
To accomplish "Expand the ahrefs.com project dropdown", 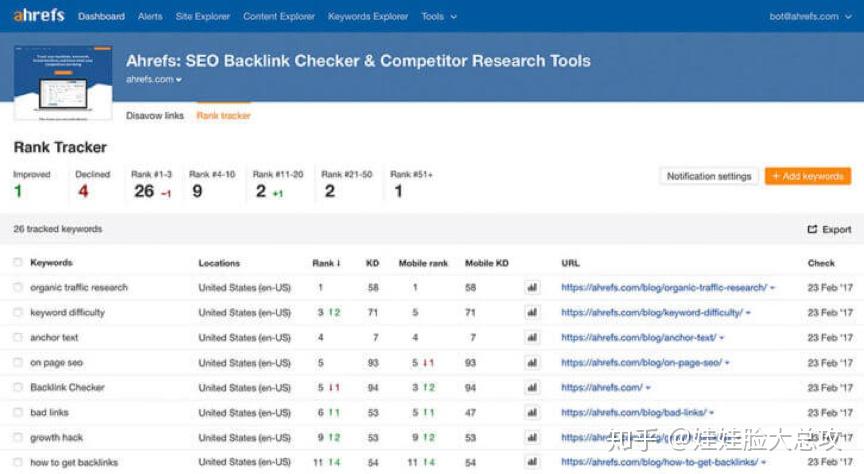I will click(154, 79).
